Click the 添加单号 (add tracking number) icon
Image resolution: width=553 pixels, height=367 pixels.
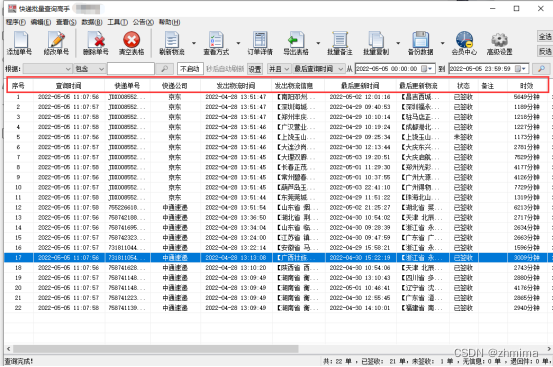point(20,39)
